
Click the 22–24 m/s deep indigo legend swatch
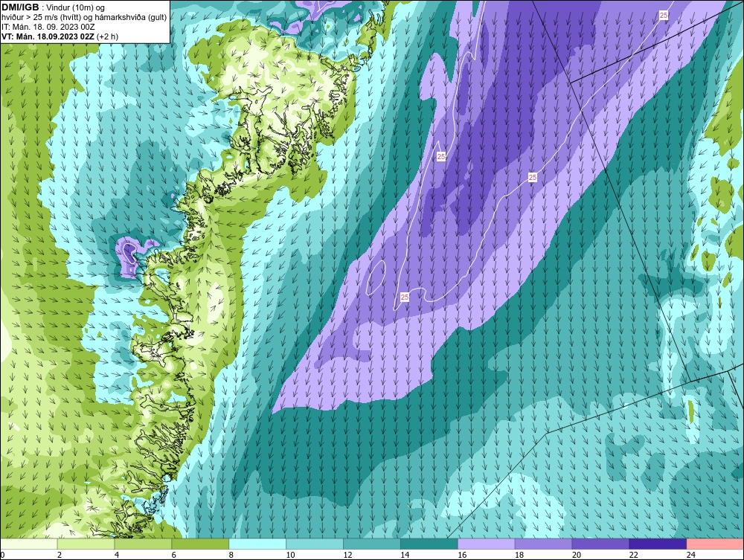coord(658,544)
